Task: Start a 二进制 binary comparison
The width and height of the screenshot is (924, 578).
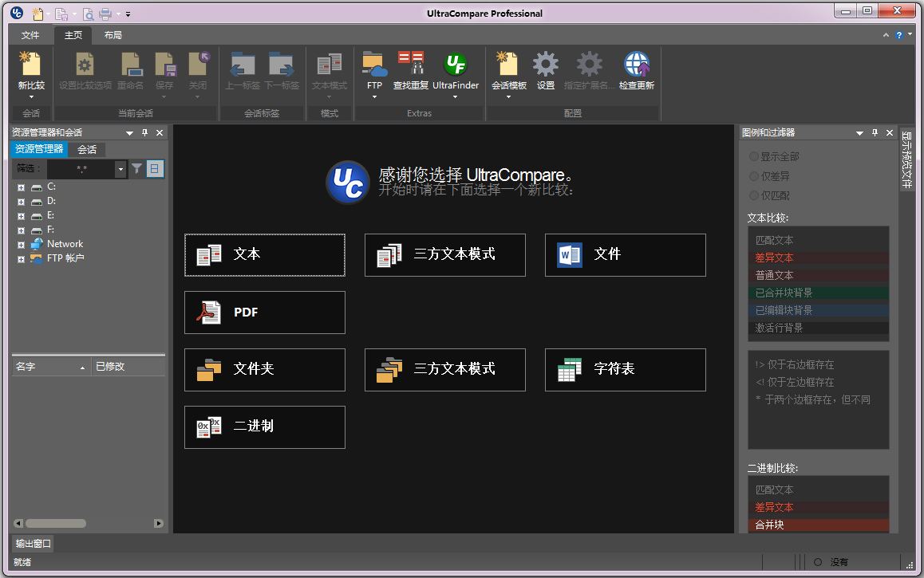Action: click(265, 427)
